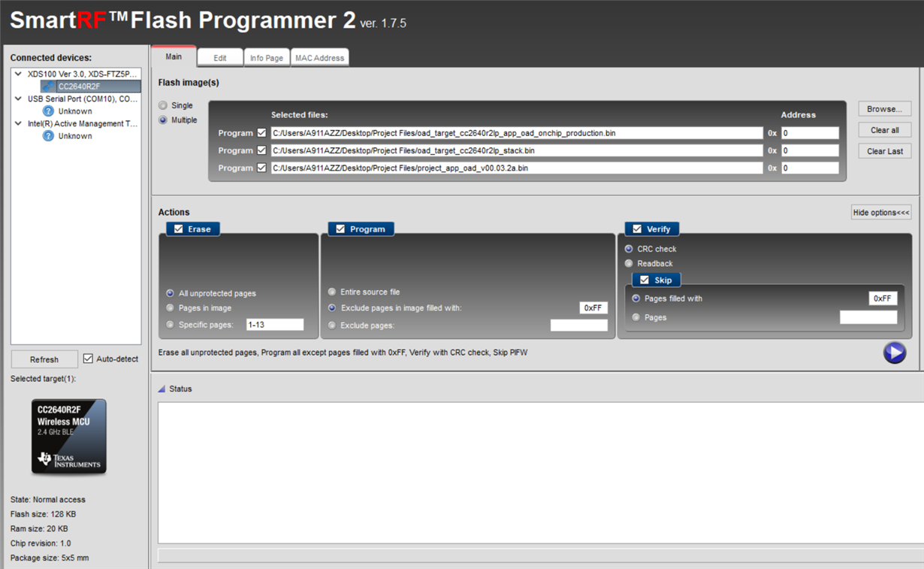Viewport: 924px width, 569px height.
Task: Select erase All unprotected pages
Action: (171, 294)
